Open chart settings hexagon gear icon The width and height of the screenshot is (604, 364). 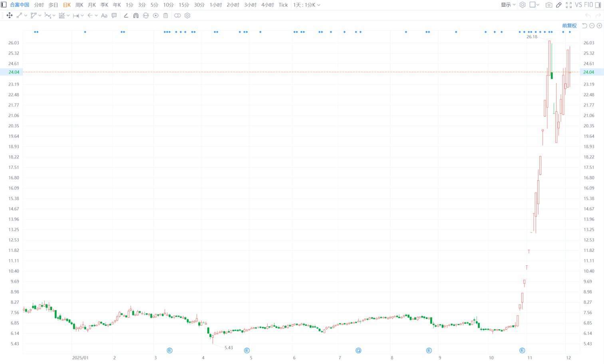click(x=522, y=5)
